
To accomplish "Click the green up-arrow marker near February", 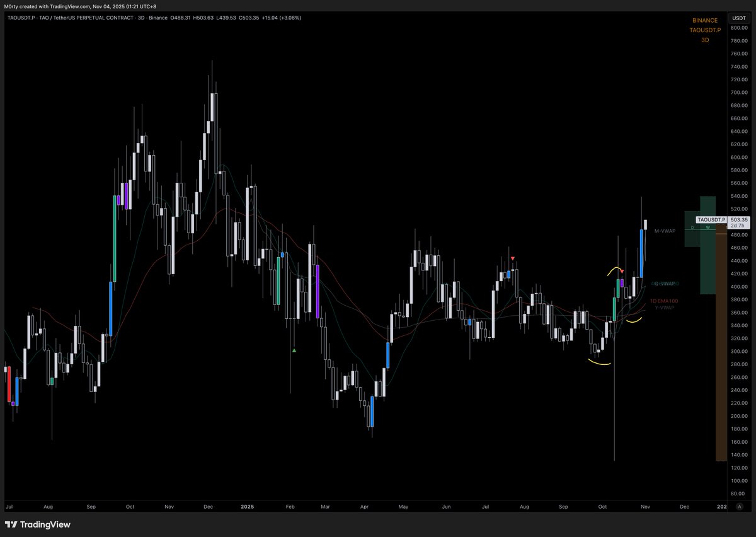I will point(294,350).
